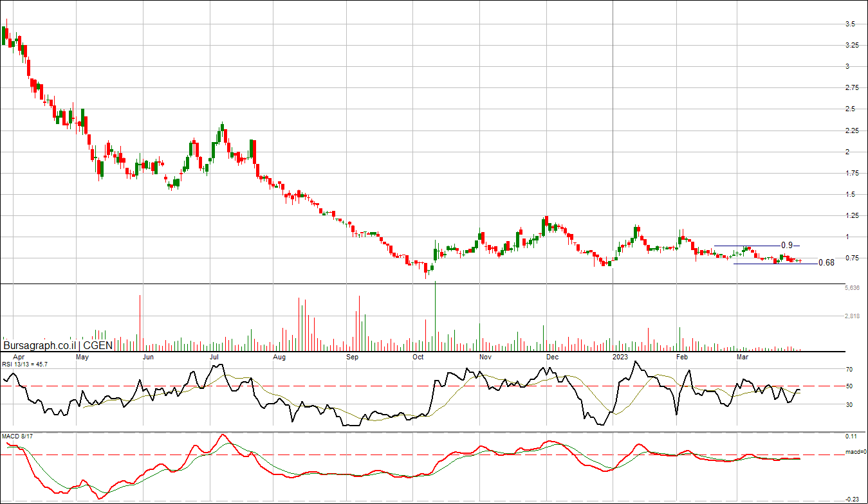Select the 2.5 price axis label
Image resolution: width=868 pixels, height=504 pixels.
(x=849, y=109)
